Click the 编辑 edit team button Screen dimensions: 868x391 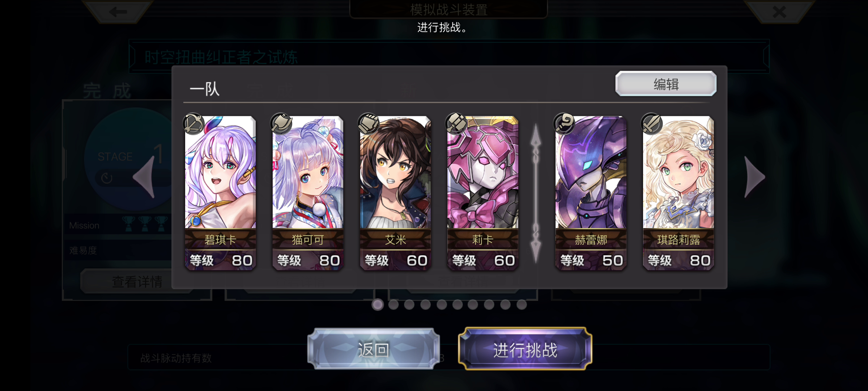pos(666,84)
